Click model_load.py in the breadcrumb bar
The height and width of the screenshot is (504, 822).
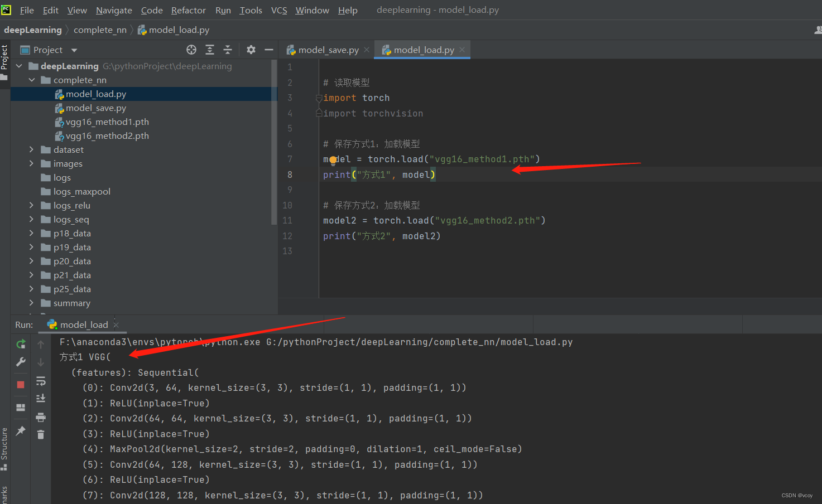click(x=174, y=30)
